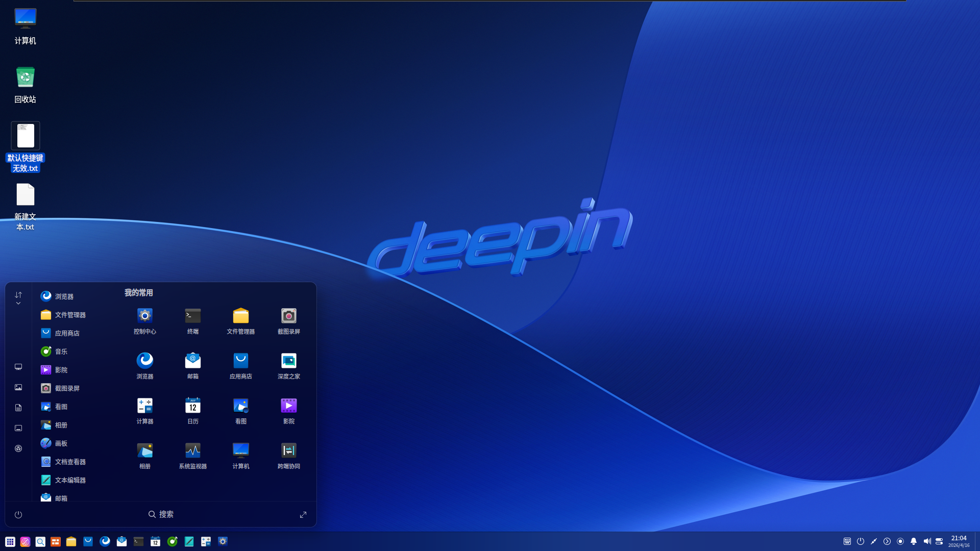This screenshot has width=980, height=551.
Task: Open the notification bell in system tray
Action: [x=914, y=542]
